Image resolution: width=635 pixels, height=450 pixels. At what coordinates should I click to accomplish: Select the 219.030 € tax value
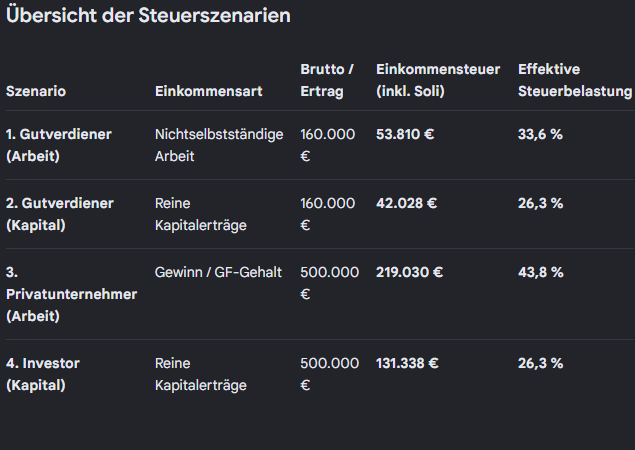[x=409, y=272]
